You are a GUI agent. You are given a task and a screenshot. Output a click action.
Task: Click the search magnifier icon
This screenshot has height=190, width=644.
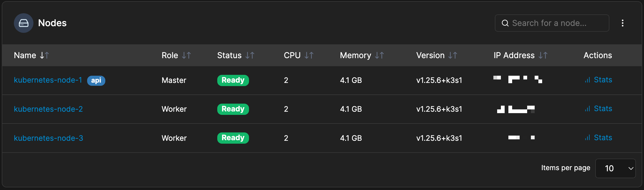pos(505,23)
